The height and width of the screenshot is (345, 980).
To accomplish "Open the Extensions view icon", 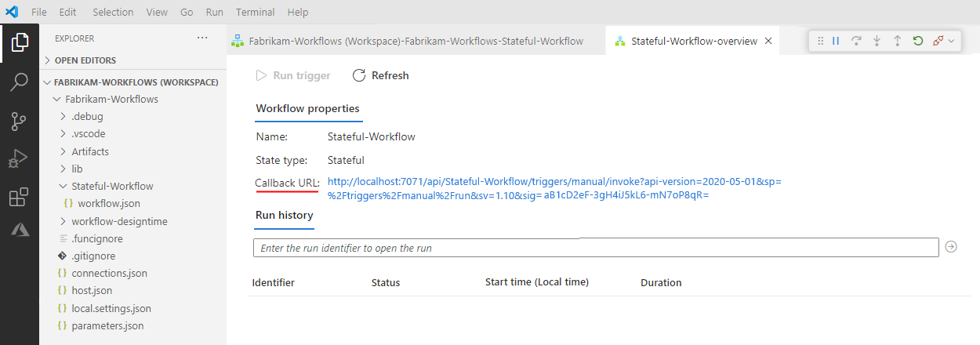I will [x=20, y=198].
